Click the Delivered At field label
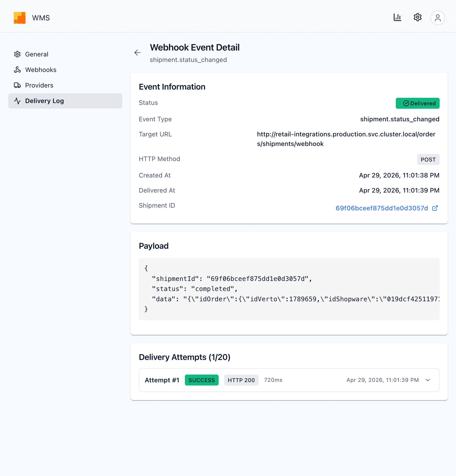The width and height of the screenshot is (456, 476). [x=157, y=190]
